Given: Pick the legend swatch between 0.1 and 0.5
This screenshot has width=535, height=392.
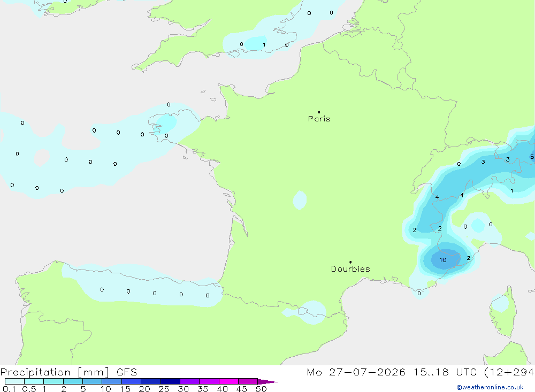Looking at the screenshot, I should pos(14,381).
